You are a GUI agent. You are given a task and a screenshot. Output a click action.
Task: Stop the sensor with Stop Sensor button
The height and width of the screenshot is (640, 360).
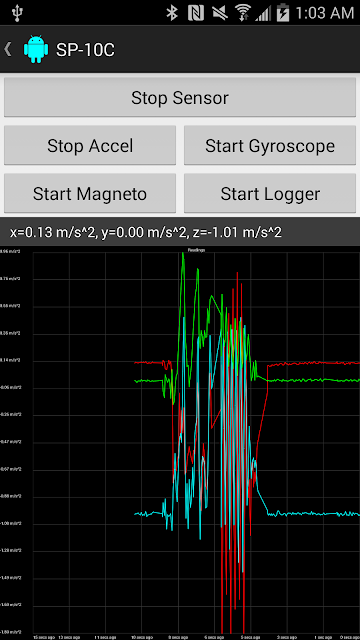click(180, 98)
